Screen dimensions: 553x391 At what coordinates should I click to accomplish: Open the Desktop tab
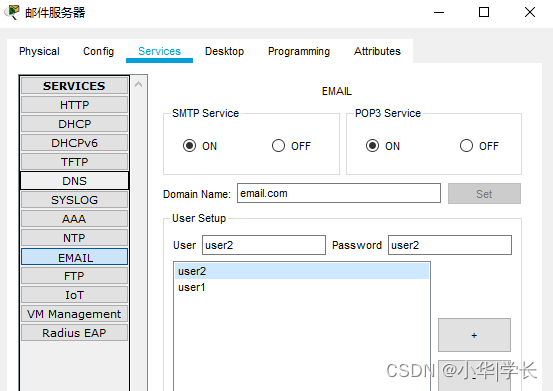[224, 51]
